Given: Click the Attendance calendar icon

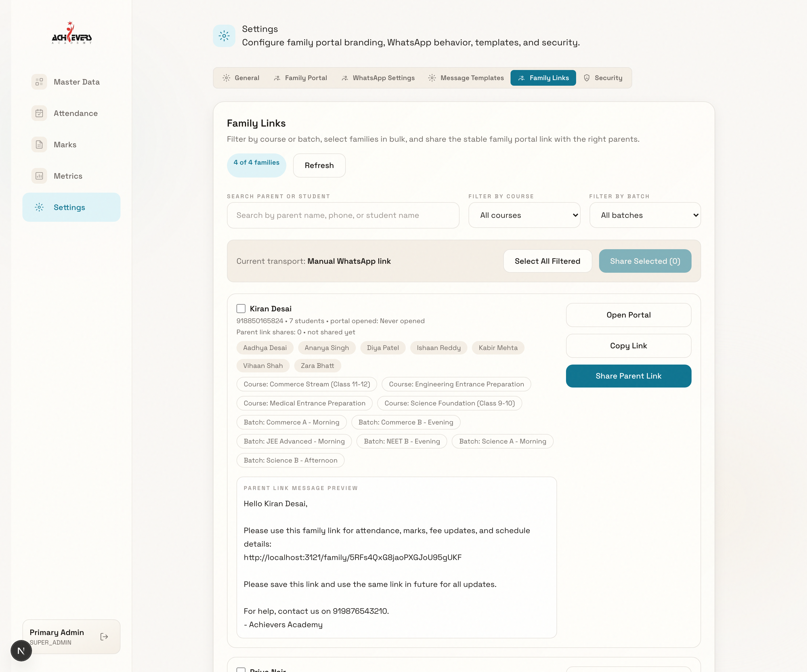Looking at the screenshot, I should (x=39, y=113).
